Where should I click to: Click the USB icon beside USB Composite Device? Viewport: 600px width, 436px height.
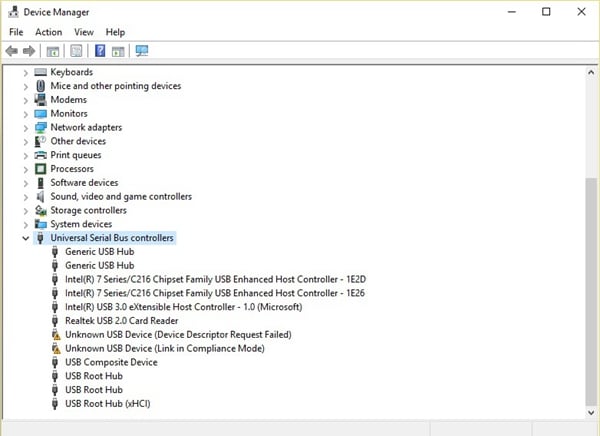point(55,362)
